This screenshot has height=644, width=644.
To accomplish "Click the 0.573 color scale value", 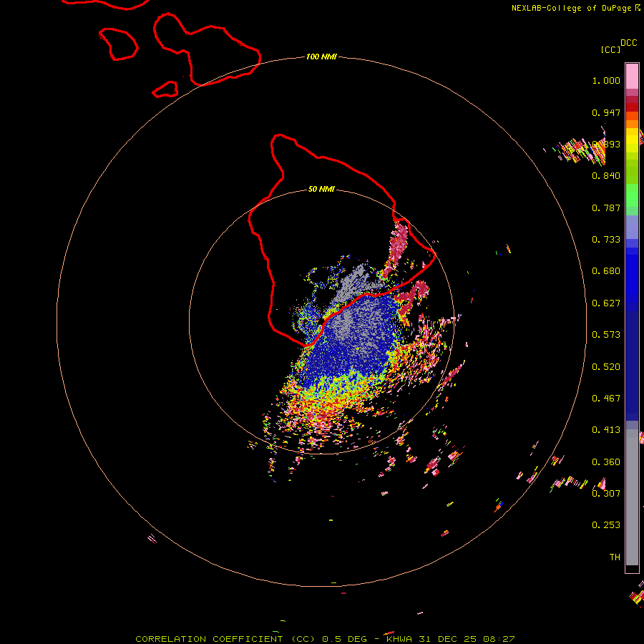I will [x=606, y=335].
